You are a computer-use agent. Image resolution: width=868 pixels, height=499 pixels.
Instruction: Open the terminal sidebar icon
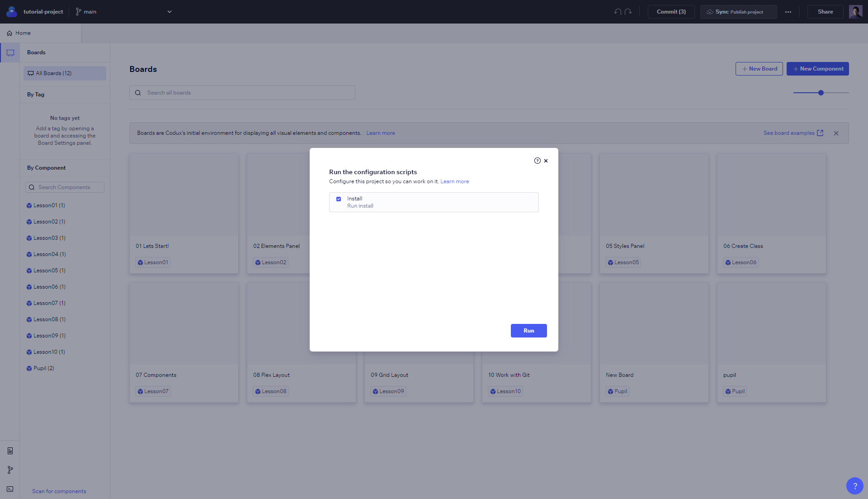point(10,489)
